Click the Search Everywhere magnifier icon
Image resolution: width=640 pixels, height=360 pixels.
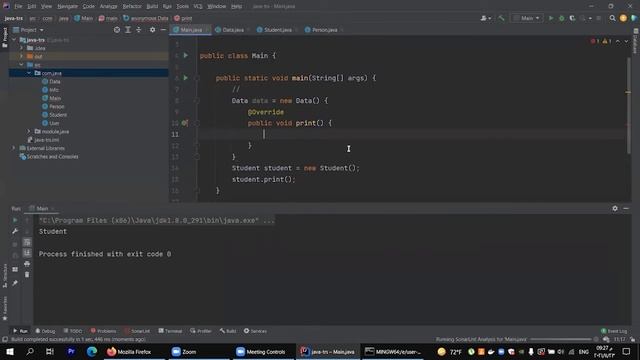(612, 18)
